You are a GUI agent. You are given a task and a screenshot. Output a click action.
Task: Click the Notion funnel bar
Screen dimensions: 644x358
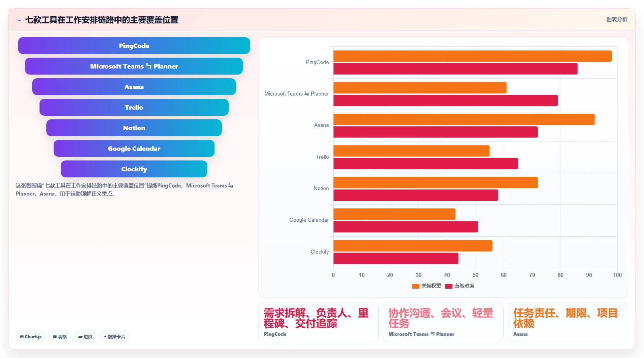134,128
